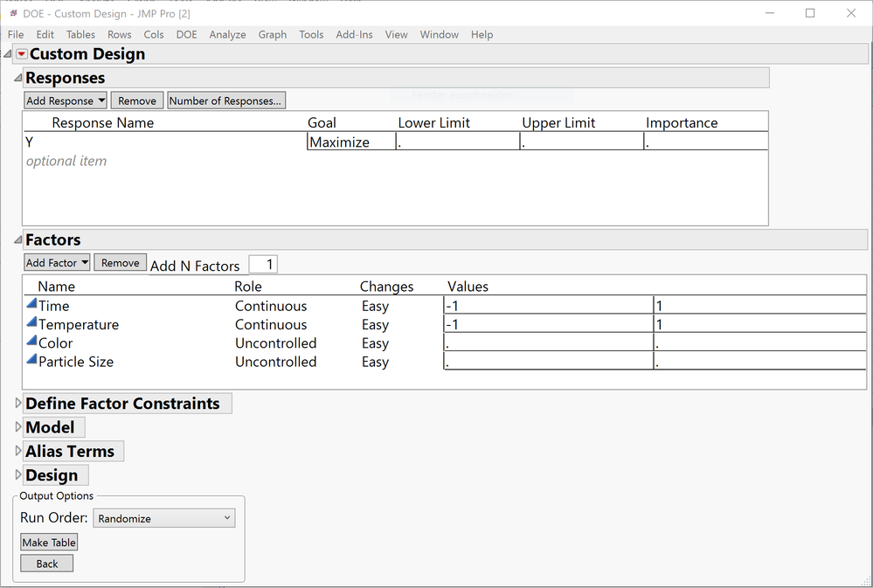Click Remove button in Factors
The width and height of the screenshot is (873, 588).
point(121,262)
